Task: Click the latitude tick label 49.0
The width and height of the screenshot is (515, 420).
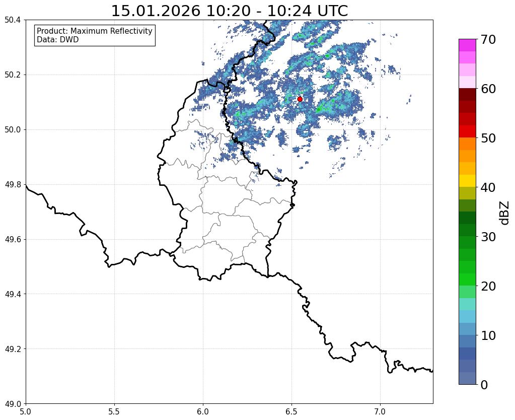Action: pyautogui.click(x=13, y=403)
